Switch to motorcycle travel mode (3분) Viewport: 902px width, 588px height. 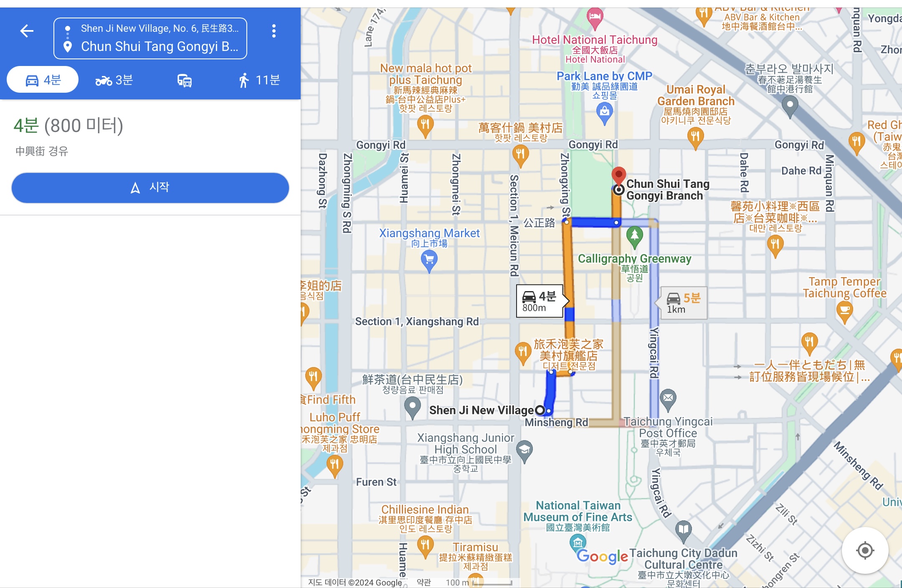[114, 80]
